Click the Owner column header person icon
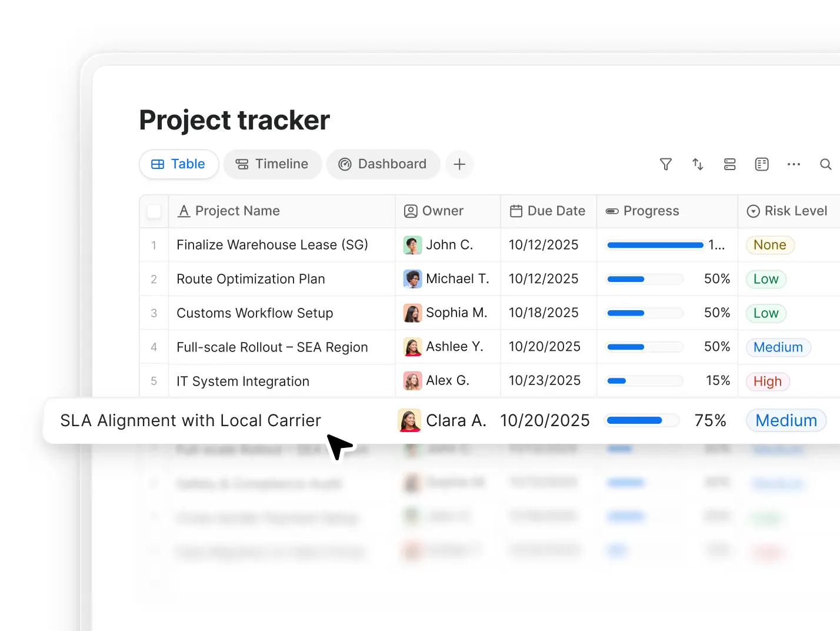The image size is (840, 631). point(411,211)
